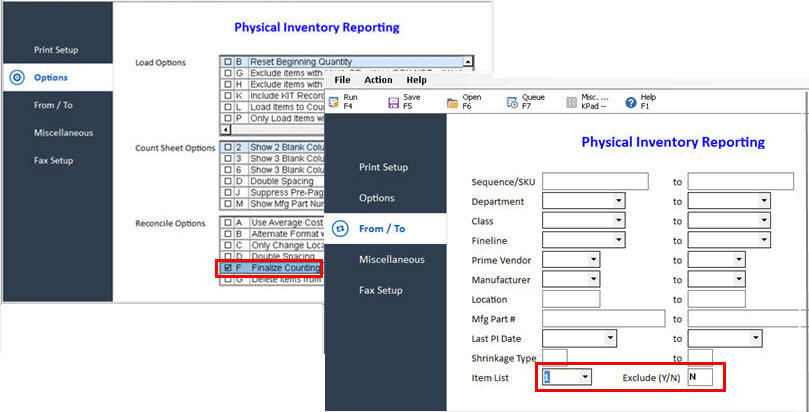Screen dimensions: 809x412
Task: Click the Load Options horizontal scrollbar left arrow
Action: pyautogui.click(x=225, y=129)
